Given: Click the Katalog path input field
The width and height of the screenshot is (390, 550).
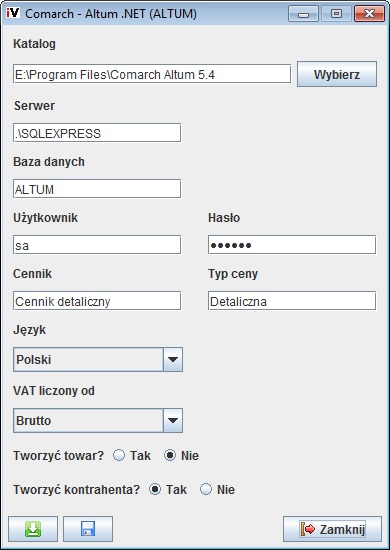Looking at the screenshot, I should [x=152, y=74].
